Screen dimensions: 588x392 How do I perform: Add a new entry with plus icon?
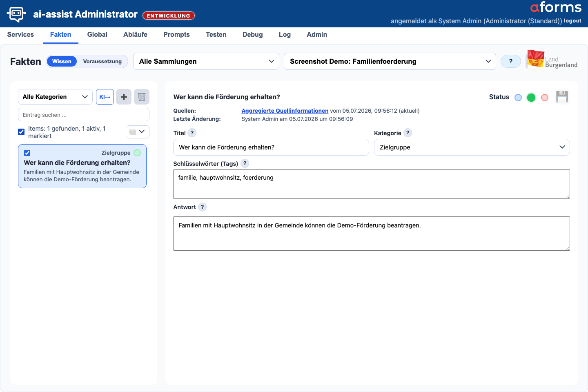coord(124,97)
